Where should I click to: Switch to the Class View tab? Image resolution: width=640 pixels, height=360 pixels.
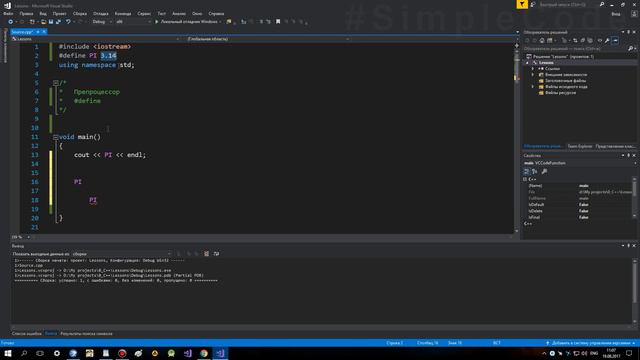pos(616,146)
